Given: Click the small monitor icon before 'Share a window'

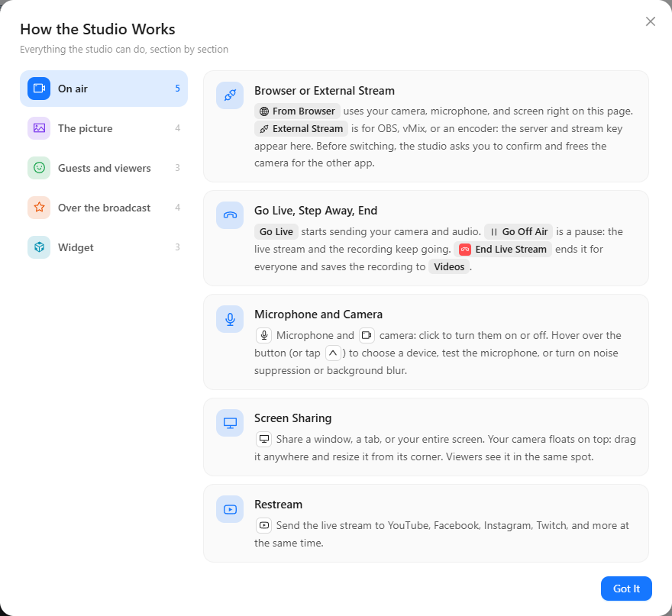Looking at the screenshot, I should tap(264, 439).
